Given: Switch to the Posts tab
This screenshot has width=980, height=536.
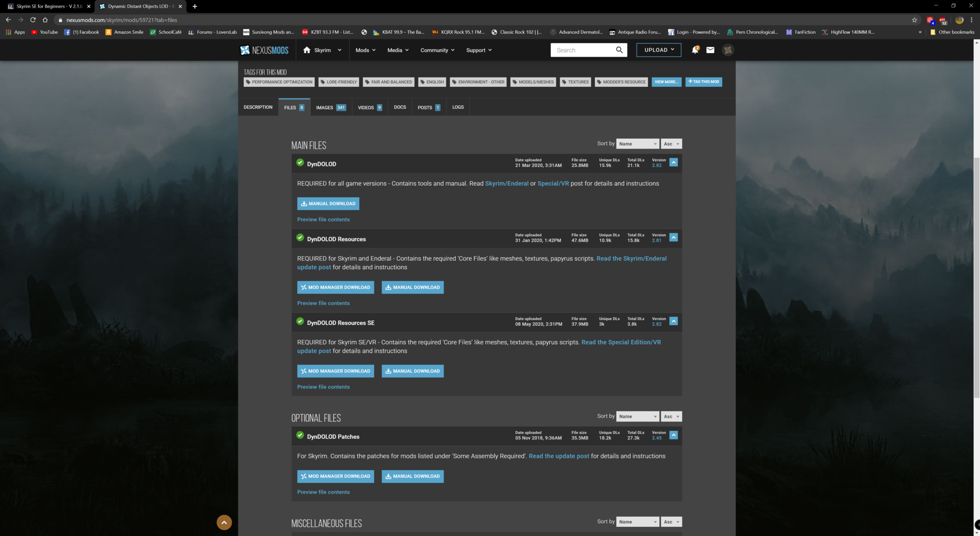Looking at the screenshot, I should tap(429, 107).
